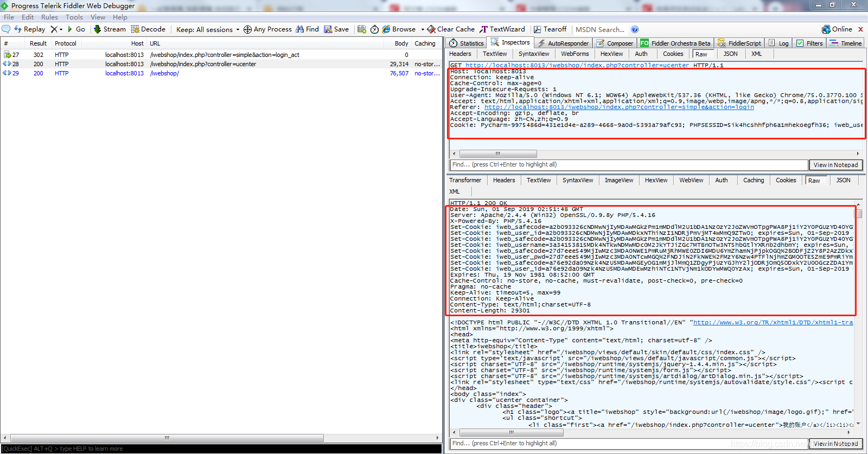The height and width of the screenshot is (454, 868).
Task: Click the Any Process target picker
Action: click(267, 29)
